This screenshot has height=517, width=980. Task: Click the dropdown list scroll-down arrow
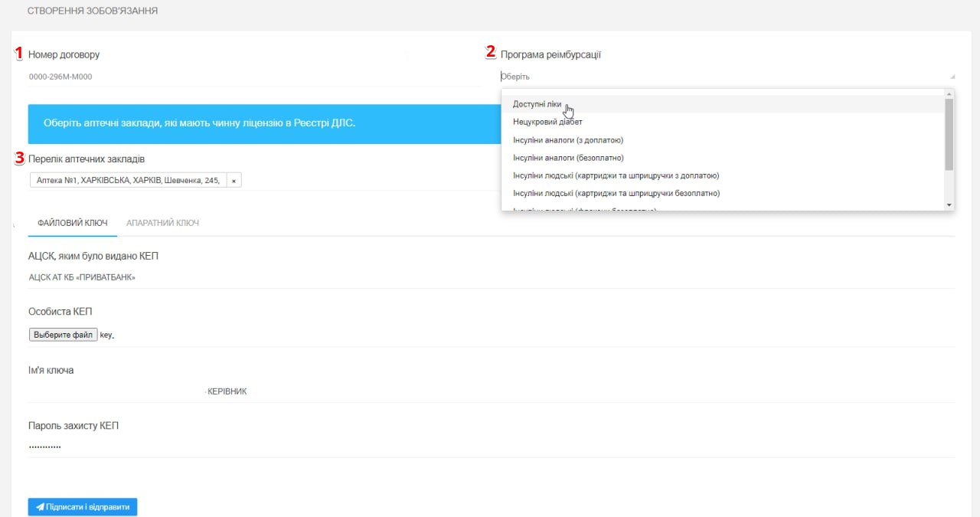[949, 205]
